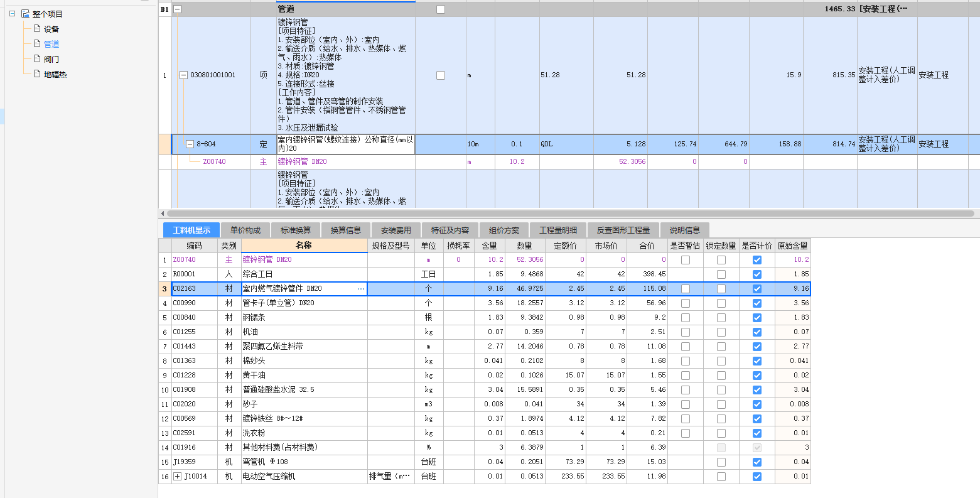The image size is (980, 498).
Task: Click the 阀门 document icon in tree
Action: click(37, 59)
